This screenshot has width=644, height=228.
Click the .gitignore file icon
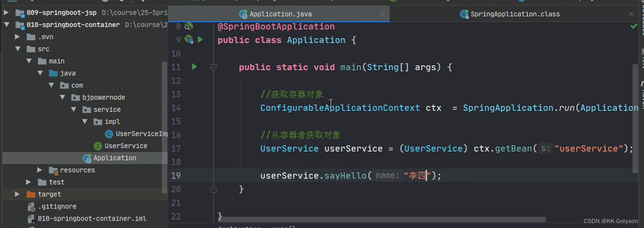[x=31, y=206]
